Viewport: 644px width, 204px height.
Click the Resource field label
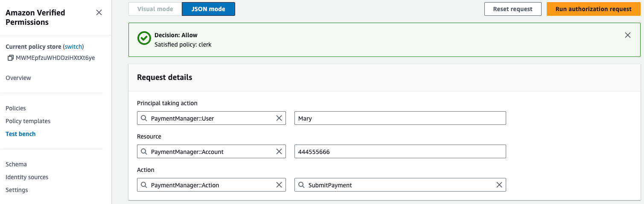(x=149, y=136)
